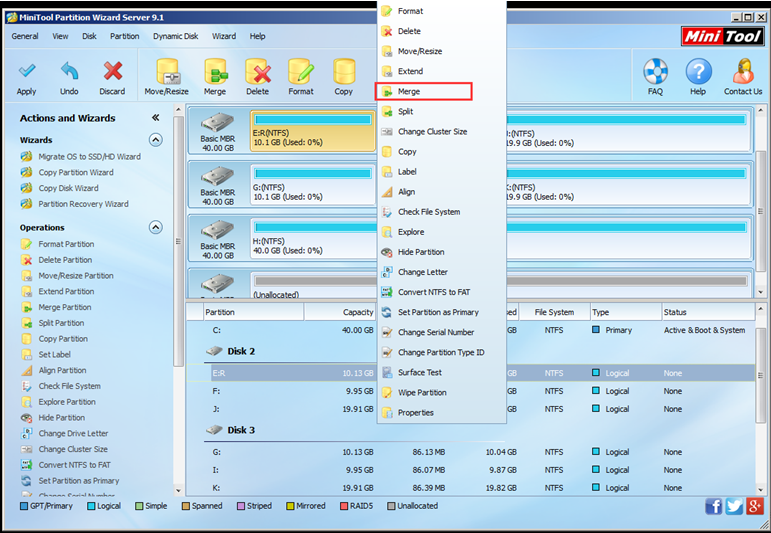Click the Format Partition operation icon
771x533 pixels.
26,244
